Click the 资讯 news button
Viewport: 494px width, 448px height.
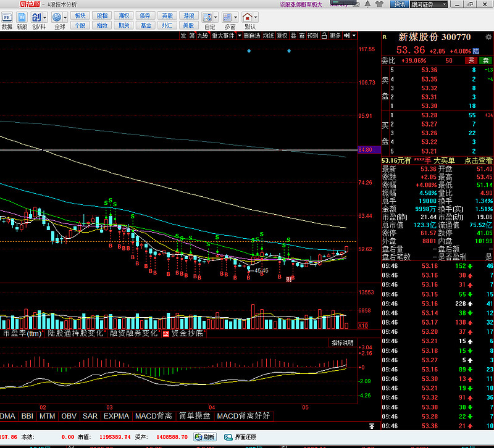[x=400, y=4]
